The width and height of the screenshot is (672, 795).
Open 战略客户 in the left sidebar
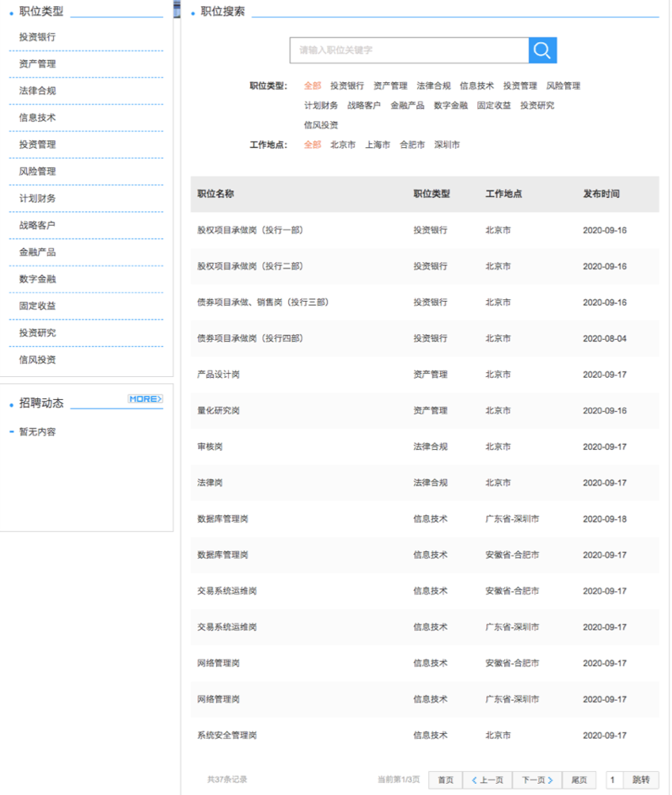point(37,225)
